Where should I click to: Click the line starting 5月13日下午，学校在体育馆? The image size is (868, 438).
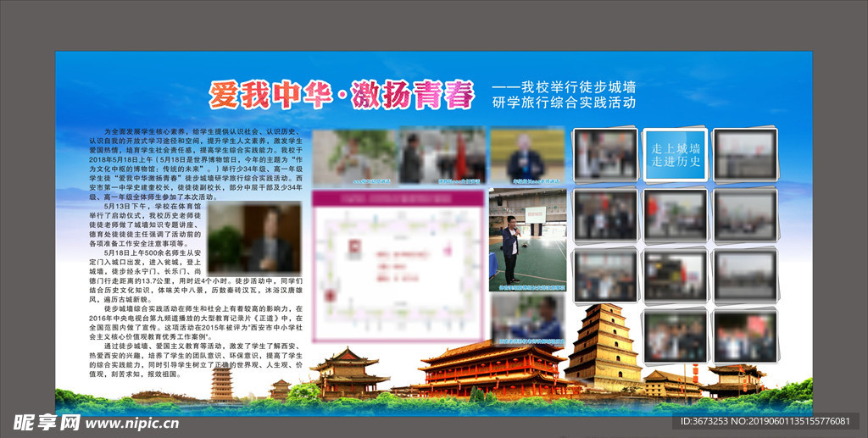tap(153, 206)
